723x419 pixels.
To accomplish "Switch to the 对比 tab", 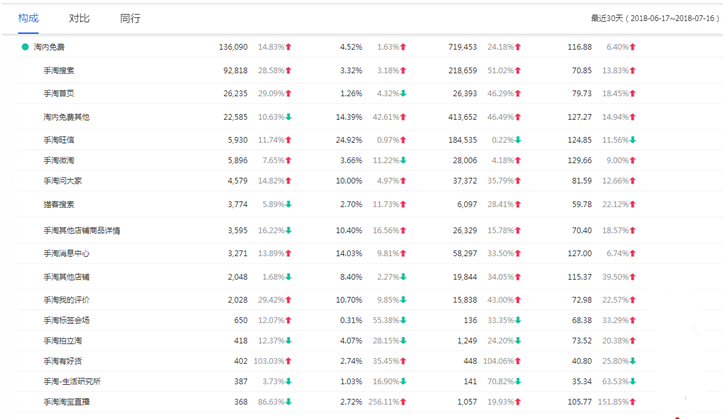I will coord(79,18).
